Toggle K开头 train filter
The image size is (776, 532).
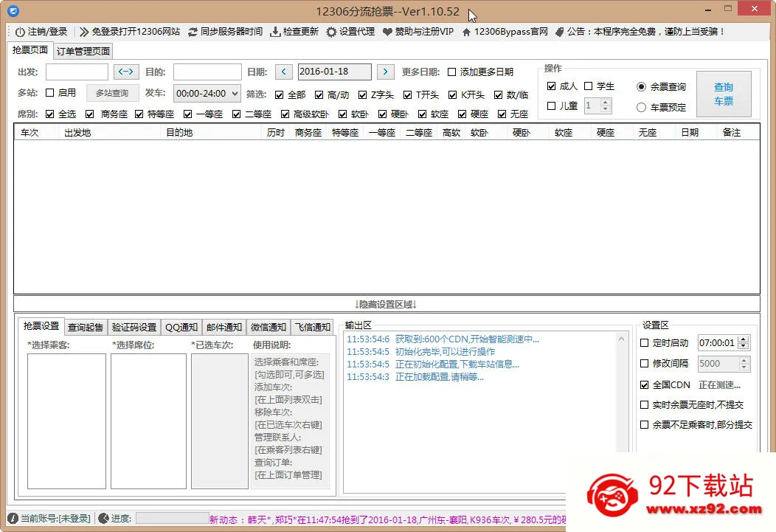click(x=452, y=94)
